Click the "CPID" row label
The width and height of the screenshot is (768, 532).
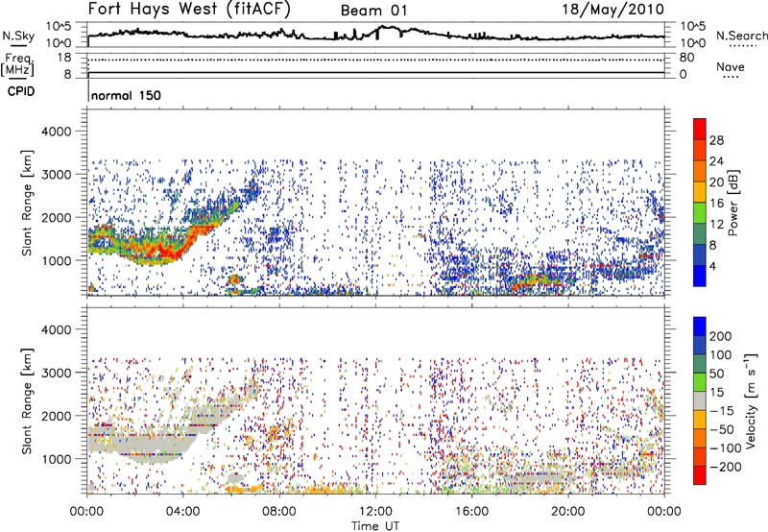click(21, 91)
